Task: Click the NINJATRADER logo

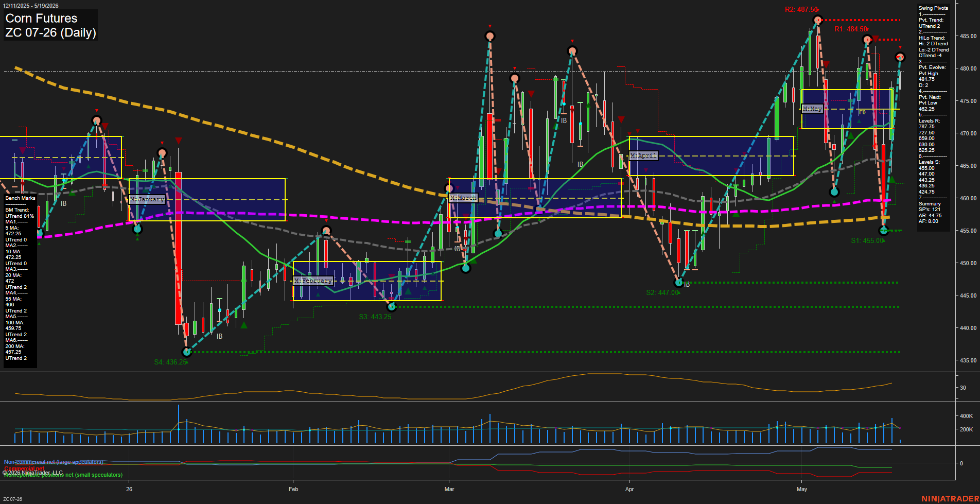Action: point(950,499)
